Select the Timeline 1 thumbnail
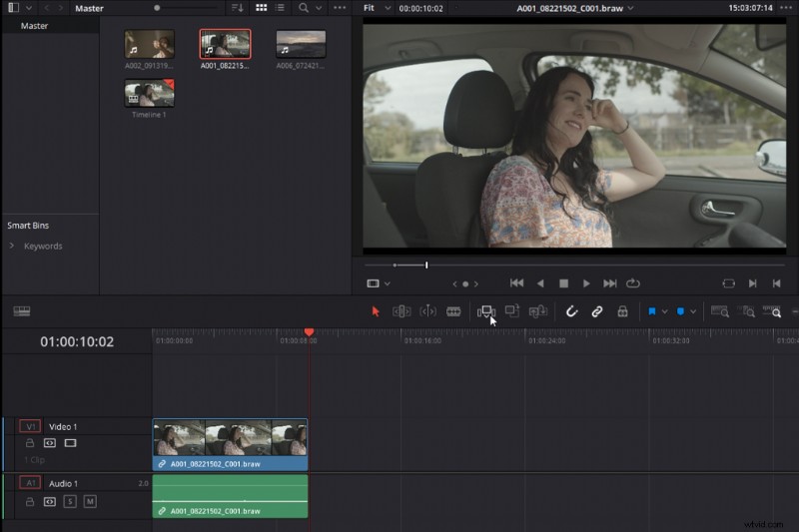Viewport: 799px width, 532px height. [149, 93]
